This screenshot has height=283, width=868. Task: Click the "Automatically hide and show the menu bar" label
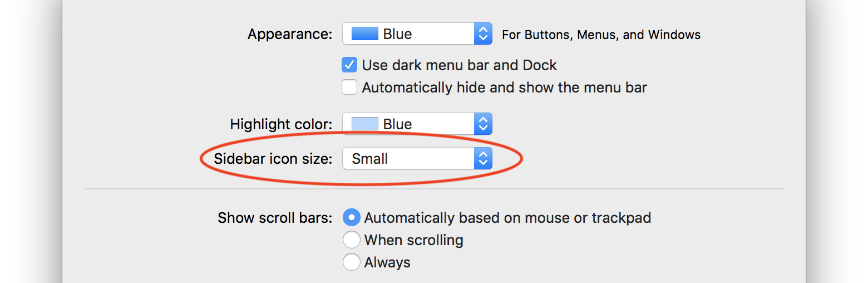tap(504, 87)
